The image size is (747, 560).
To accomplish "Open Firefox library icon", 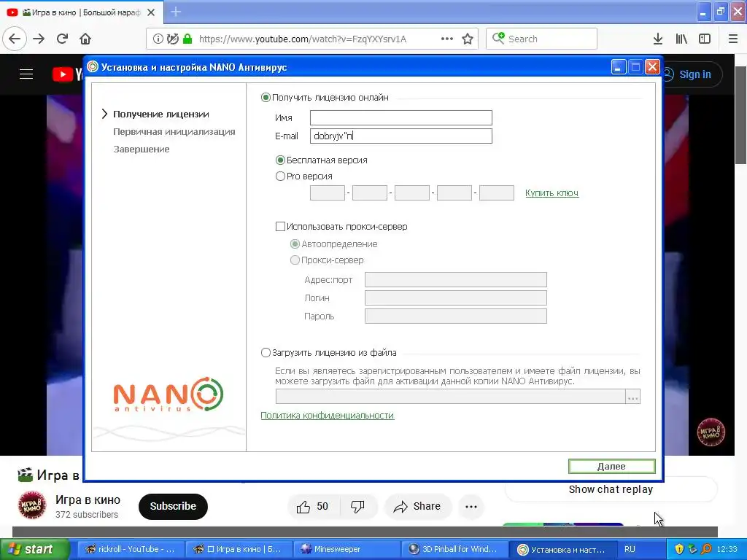I will click(681, 39).
